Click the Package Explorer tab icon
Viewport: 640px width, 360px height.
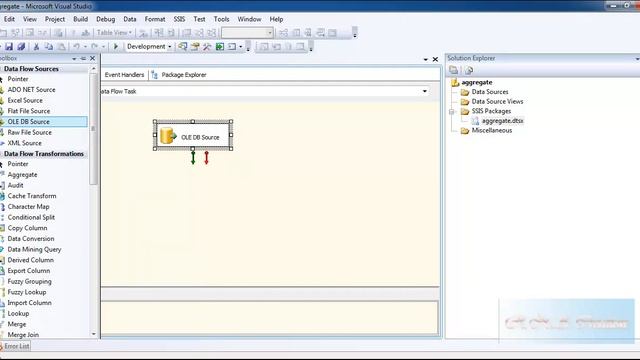coord(154,75)
